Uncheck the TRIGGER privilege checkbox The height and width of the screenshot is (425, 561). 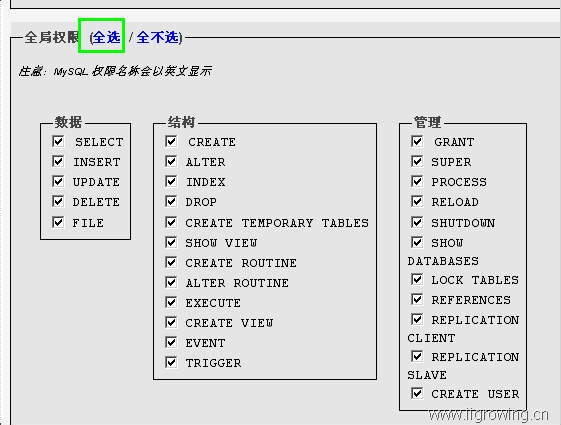point(171,362)
